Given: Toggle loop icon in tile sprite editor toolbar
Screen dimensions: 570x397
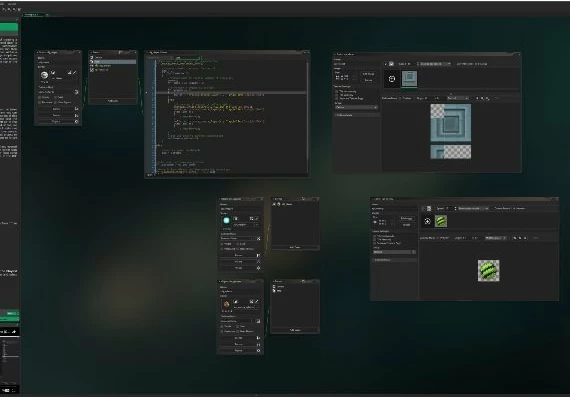Looking at the screenshot, I should (x=392, y=64).
